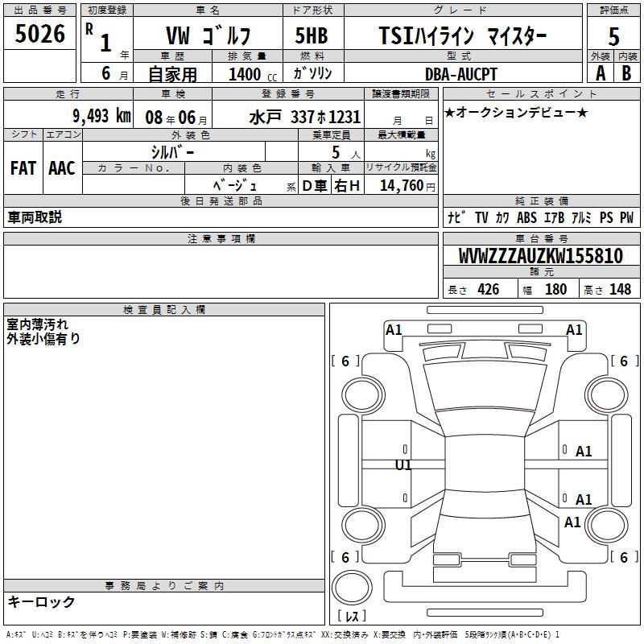Click the lot number 5026
Viewport: 644px width, 644px height.
39,33
